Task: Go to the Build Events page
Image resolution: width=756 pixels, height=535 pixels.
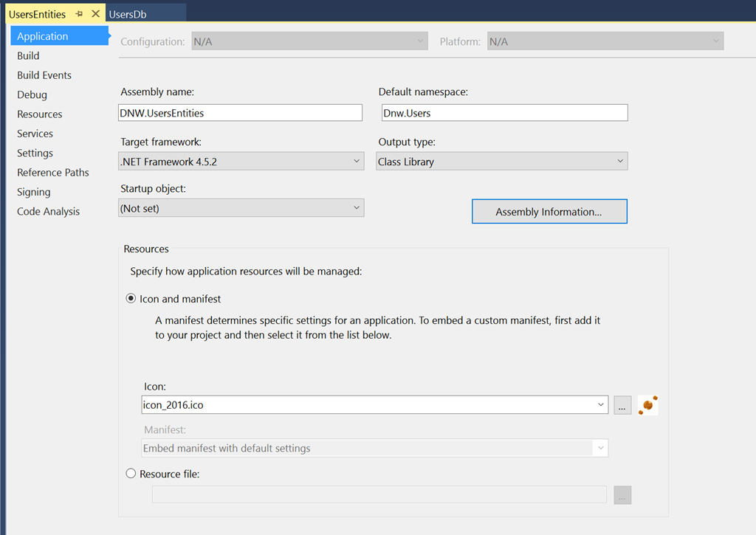Action: tap(44, 75)
